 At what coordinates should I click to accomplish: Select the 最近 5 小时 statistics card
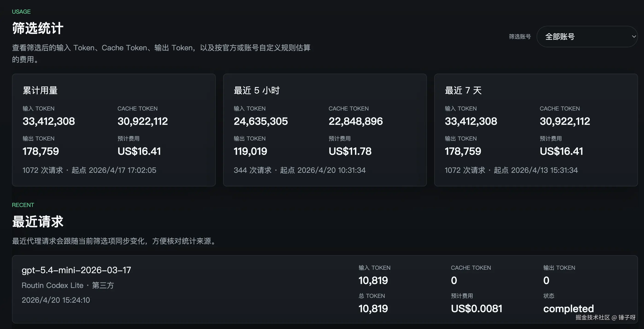click(325, 130)
